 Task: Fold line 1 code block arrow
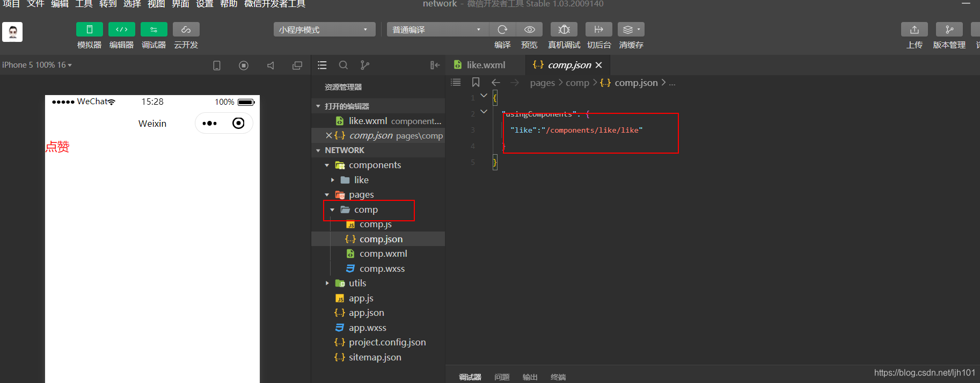click(484, 96)
